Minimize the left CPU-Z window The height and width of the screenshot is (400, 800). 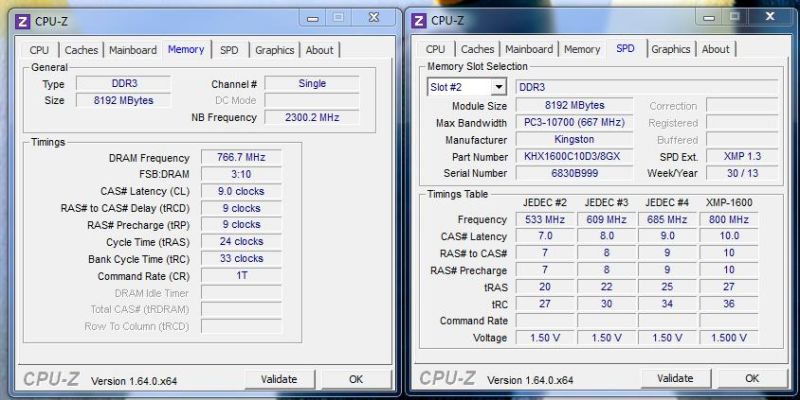coord(313,19)
